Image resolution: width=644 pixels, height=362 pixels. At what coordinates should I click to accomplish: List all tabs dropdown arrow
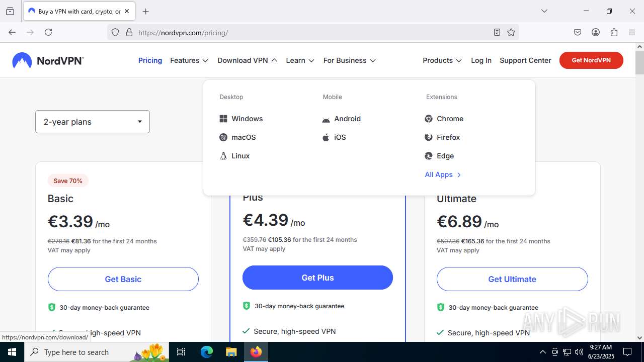tap(544, 11)
